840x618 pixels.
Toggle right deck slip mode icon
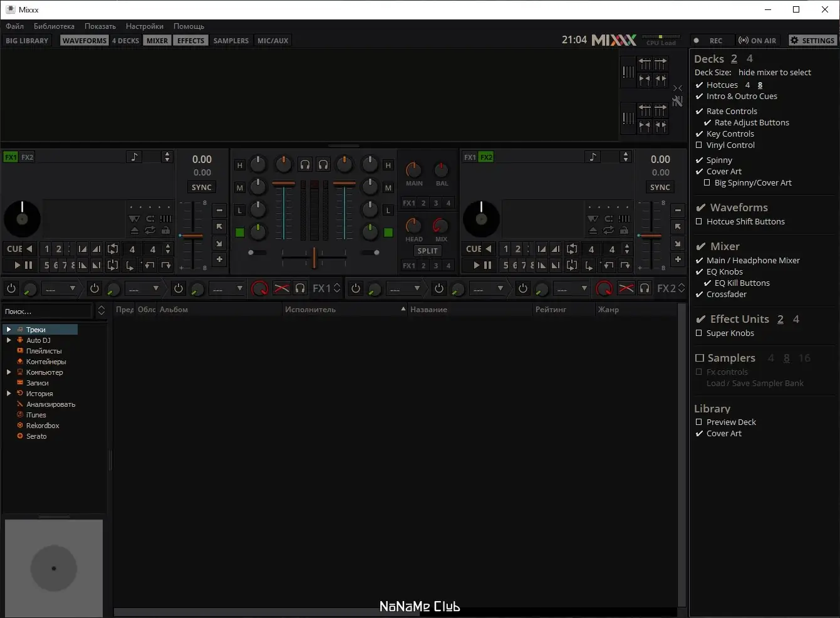pyautogui.click(x=593, y=219)
